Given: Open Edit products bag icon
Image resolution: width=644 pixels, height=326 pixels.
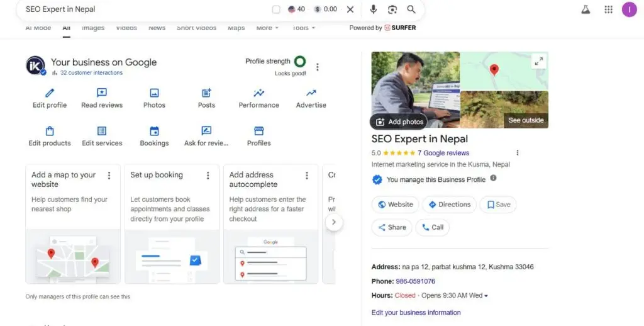Looking at the screenshot, I should click(x=50, y=131).
